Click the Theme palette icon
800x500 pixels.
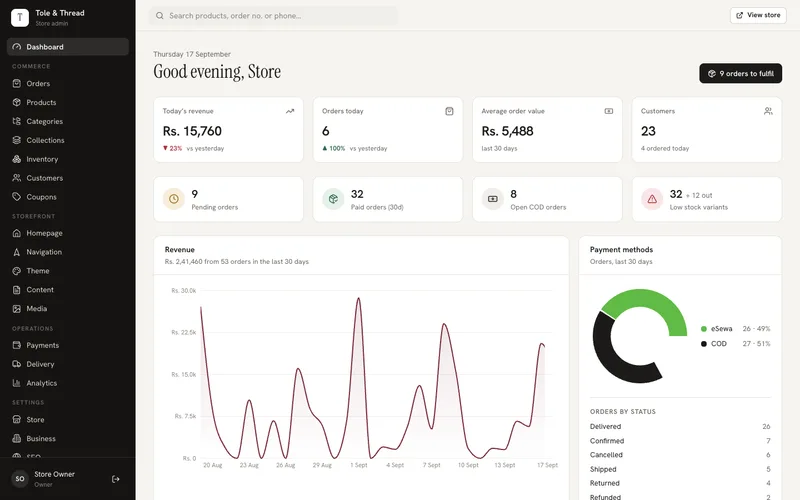17,270
